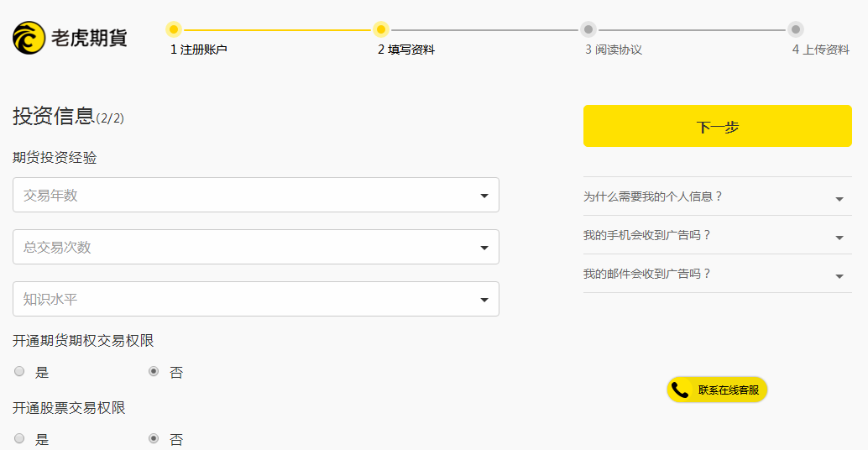Screen dimensions: 868x450
Task: Click the 开通期货期权交易权限 label
Action: 83,340
